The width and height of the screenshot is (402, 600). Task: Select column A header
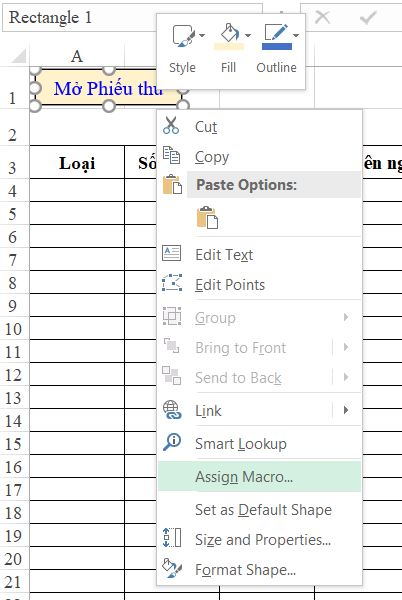pyautogui.click(x=77, y=56)
